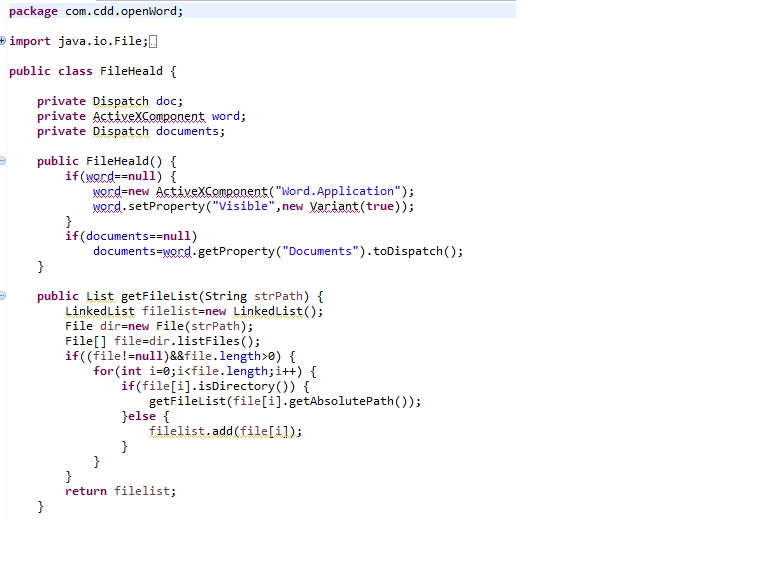768x576 pixels.
Task: Click the 'package' keyword
Action: tap(33, 12)
